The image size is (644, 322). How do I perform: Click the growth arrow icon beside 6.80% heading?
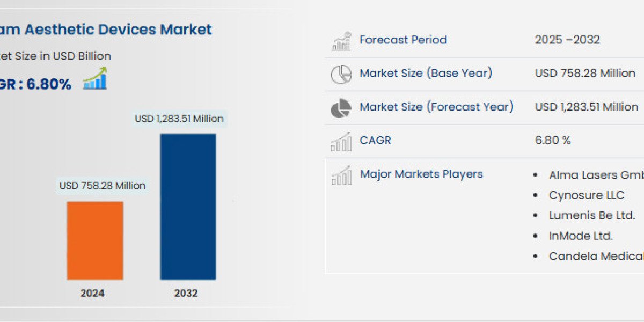click(95, 79)
